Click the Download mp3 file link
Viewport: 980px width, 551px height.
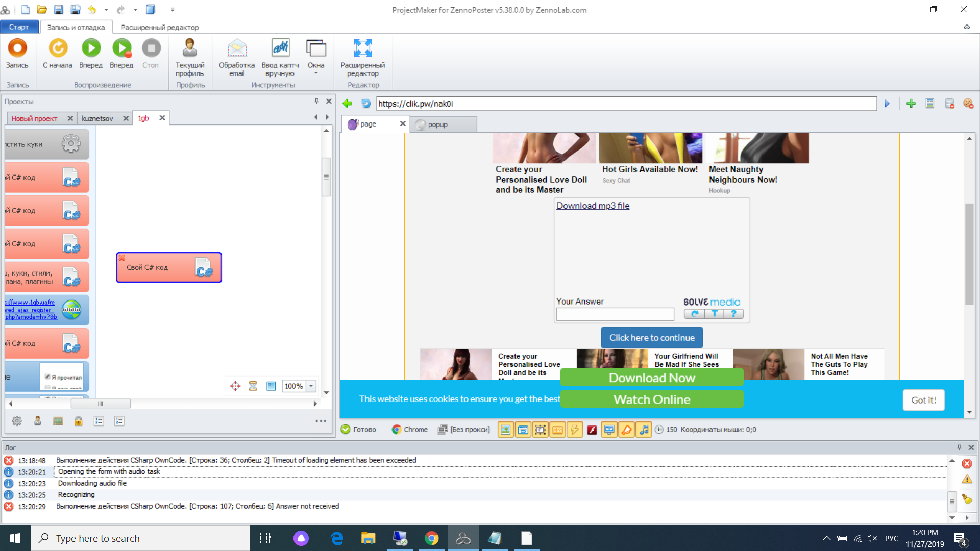[593, 206]
